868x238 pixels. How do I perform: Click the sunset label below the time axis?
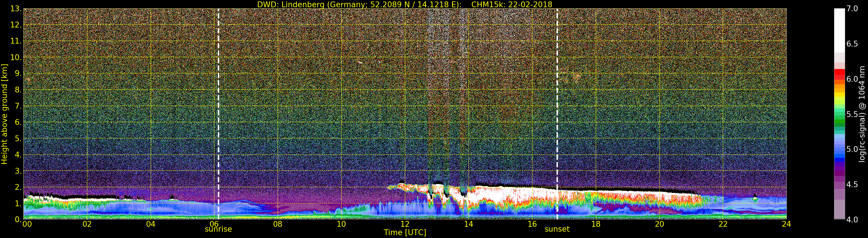(x=557, y=229)
